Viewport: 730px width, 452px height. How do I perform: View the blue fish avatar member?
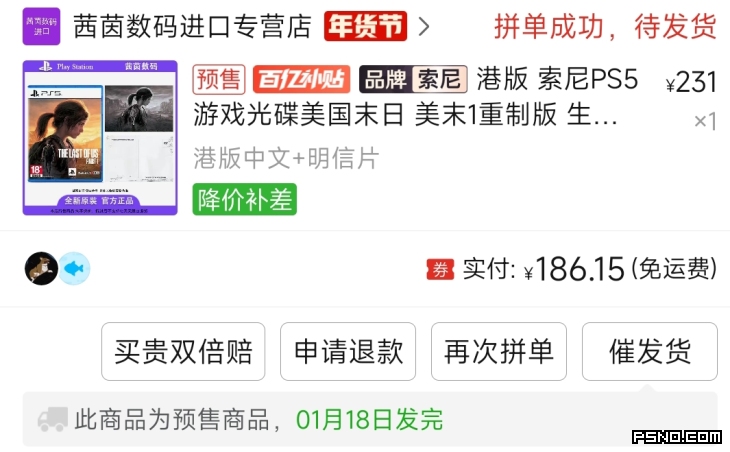[74, 269]
